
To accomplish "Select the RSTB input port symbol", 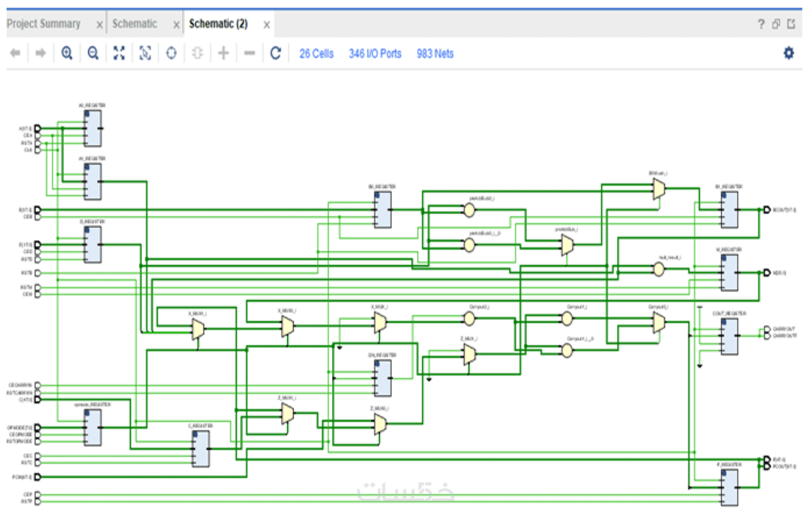I will [37, 273].
